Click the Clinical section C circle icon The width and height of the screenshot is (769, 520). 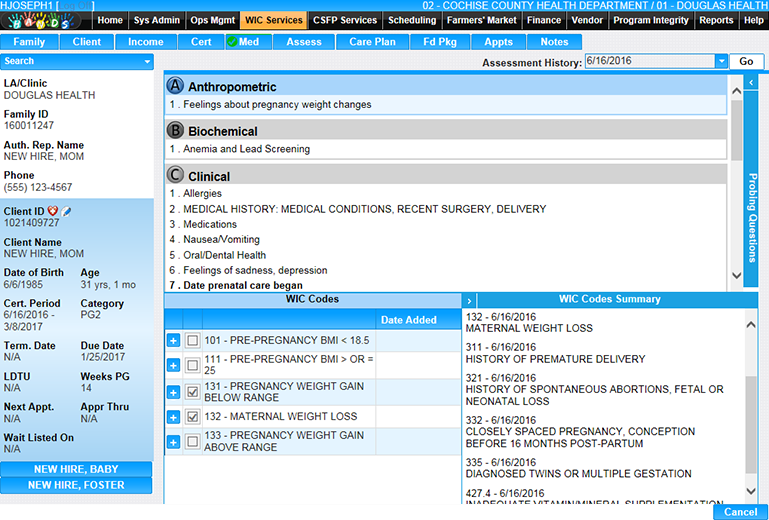(176, 176)
